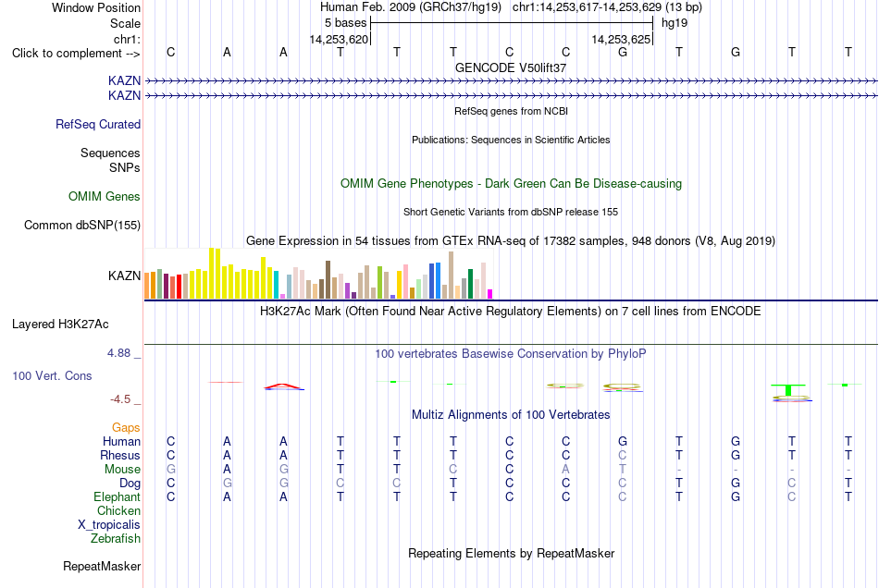Open the RepeatMasker track label
Screen dimensions: 879x588
[102, 567]
